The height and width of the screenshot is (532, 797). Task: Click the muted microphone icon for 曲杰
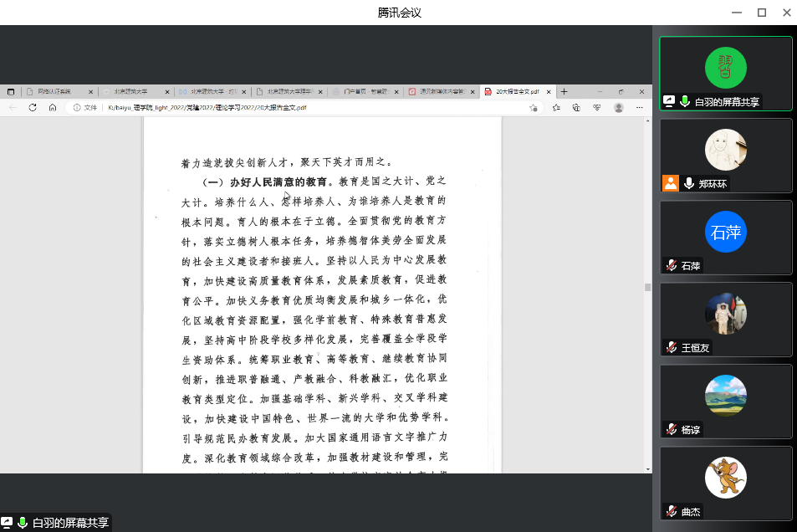point(671,511)
